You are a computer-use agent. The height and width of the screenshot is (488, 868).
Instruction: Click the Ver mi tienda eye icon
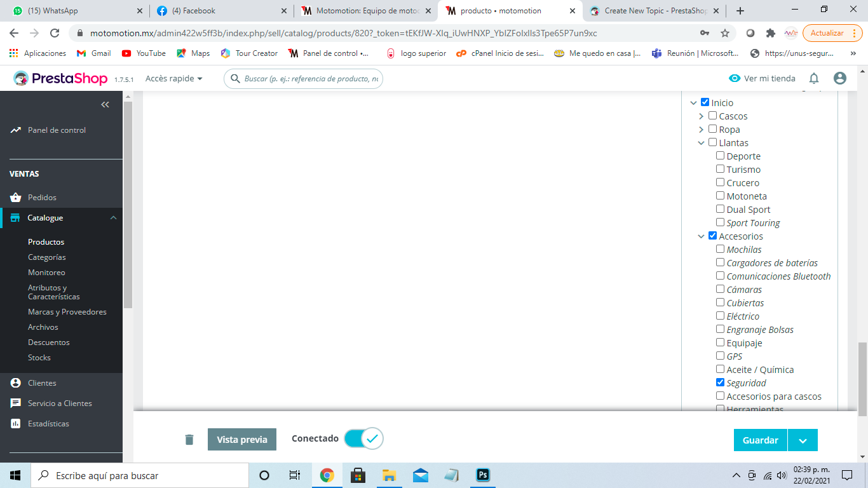coord(735,78)
